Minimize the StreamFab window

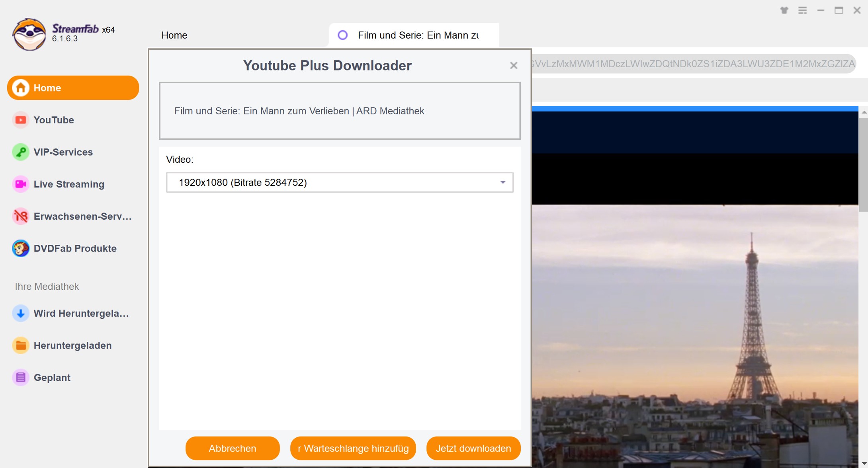tap(821, 10)
